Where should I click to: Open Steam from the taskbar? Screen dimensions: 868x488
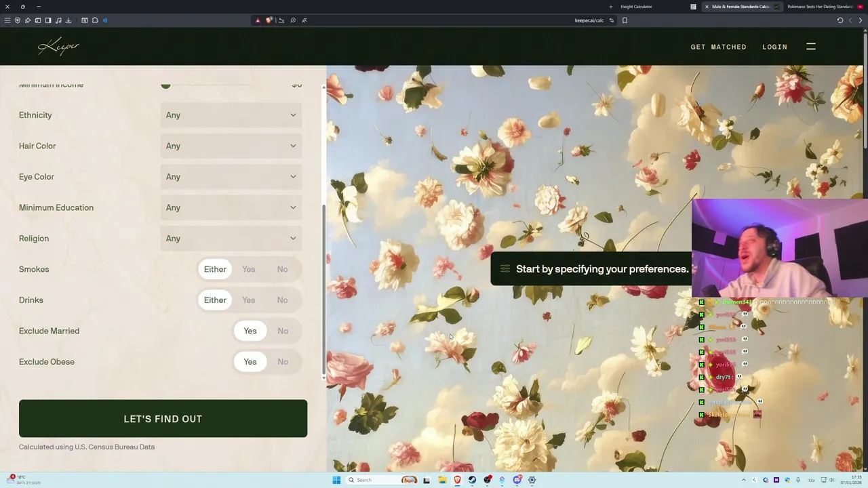coord(472,480)
